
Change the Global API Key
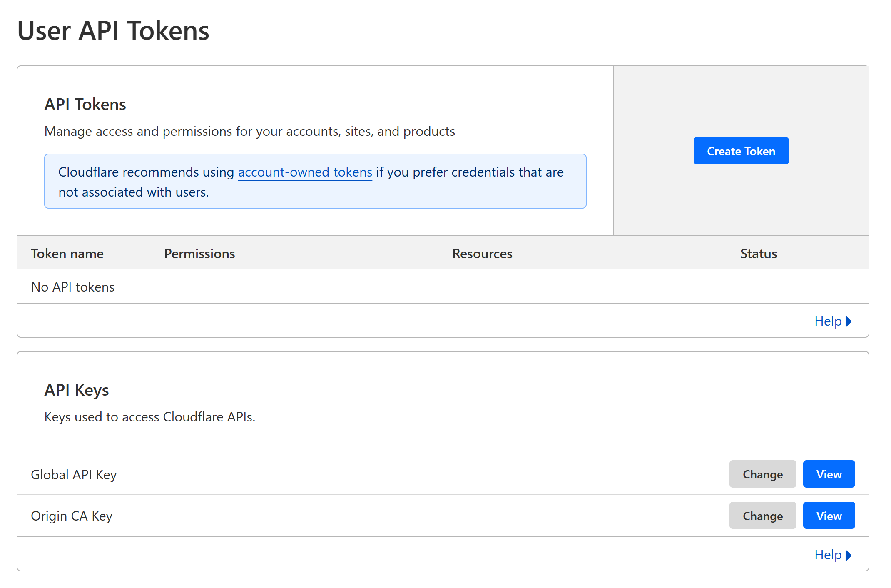tap(762, 474)
